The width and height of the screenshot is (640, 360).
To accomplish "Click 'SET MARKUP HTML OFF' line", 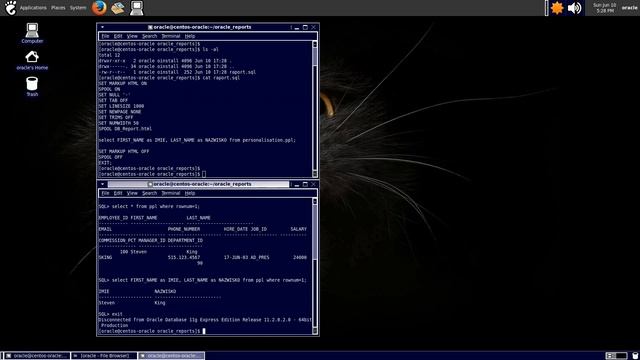I will pos(124,151).
